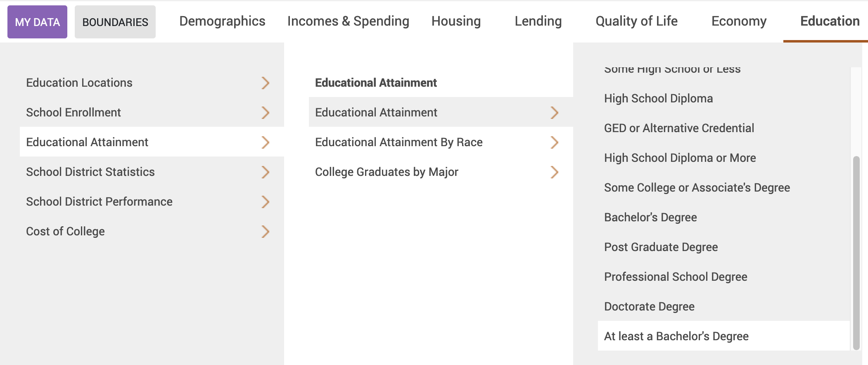Choose At least a Bachelor's Degree

[676, 336]
